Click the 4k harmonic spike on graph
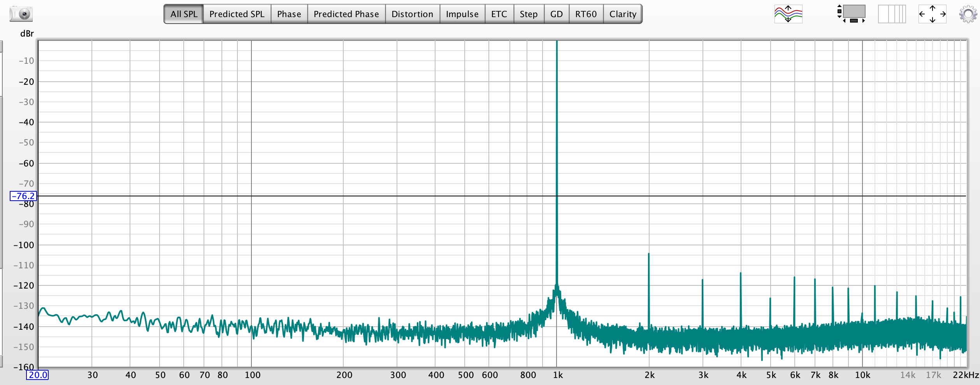This screenshot has width=980, height=385. (741, 299)
